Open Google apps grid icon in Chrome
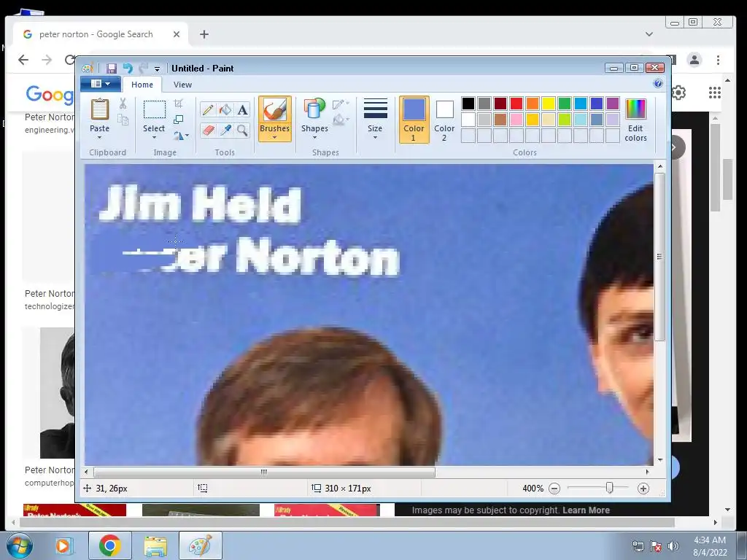The width and height of the screenshot is (747, 560). pyautogui.click(x=715, y=93)
